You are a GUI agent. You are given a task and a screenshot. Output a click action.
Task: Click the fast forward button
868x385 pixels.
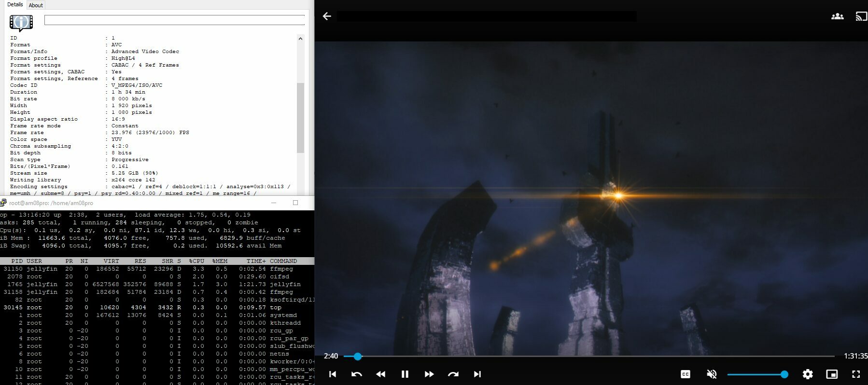429,374
